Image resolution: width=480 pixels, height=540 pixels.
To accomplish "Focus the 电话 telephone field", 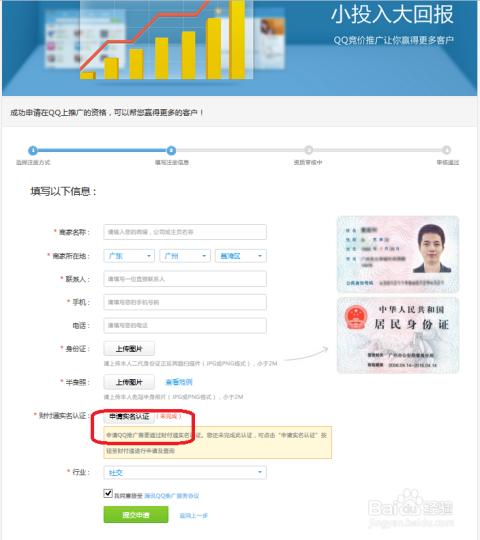I will (185, 325).
